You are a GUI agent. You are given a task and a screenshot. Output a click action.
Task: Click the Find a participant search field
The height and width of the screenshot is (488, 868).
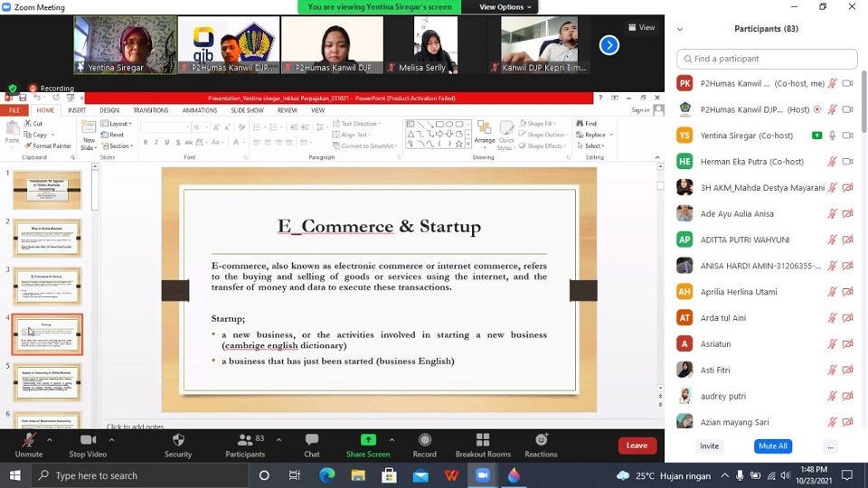[x=767, y=59]
